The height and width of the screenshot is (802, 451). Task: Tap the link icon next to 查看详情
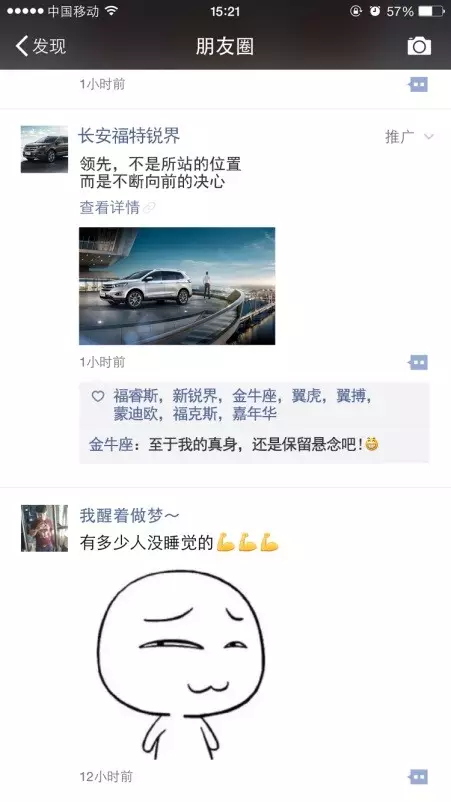[x=149, y=208]
